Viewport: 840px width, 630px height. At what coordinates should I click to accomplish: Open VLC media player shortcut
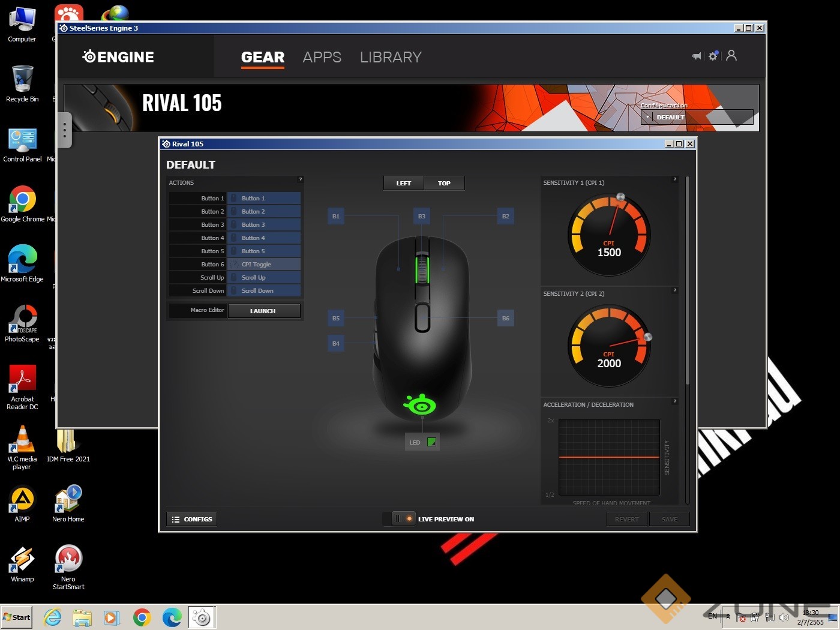pos(22,447)
